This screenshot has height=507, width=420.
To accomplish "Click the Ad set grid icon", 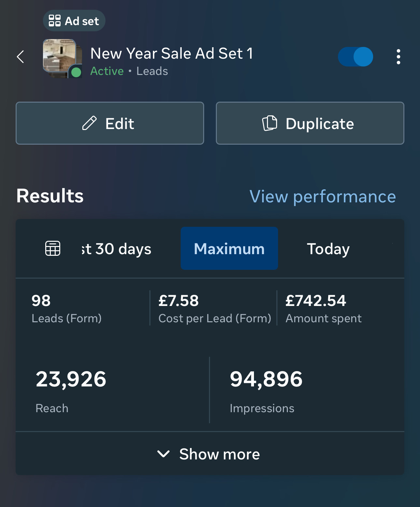I will pos(55,21).
